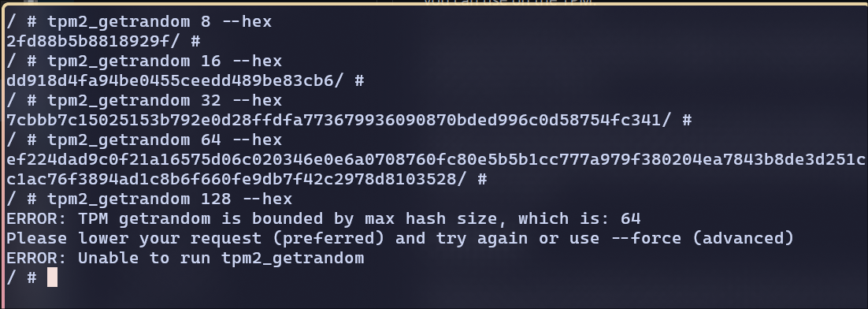Click the '/ #' prompt on the last line
Screen dimensions: 868x309
click(x=21, y=277)
